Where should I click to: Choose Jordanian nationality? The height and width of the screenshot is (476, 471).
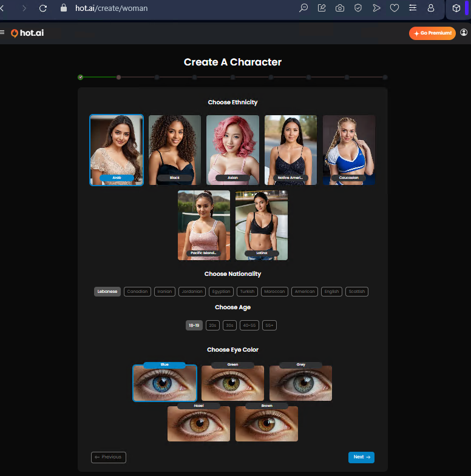[x=192, y=292]
